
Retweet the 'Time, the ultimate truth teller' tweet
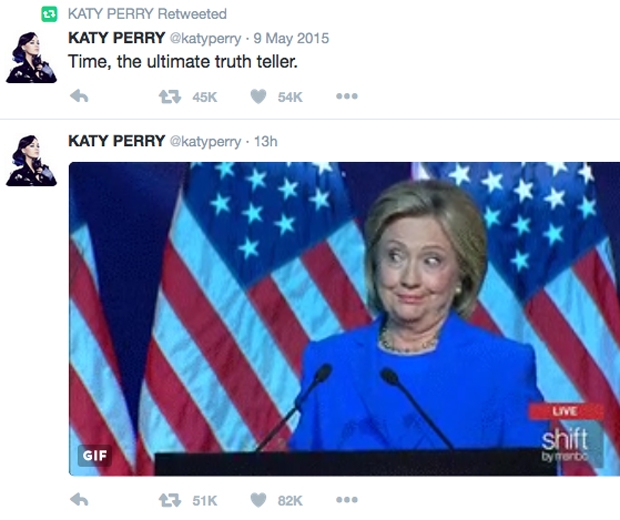(x=170, y=96)
